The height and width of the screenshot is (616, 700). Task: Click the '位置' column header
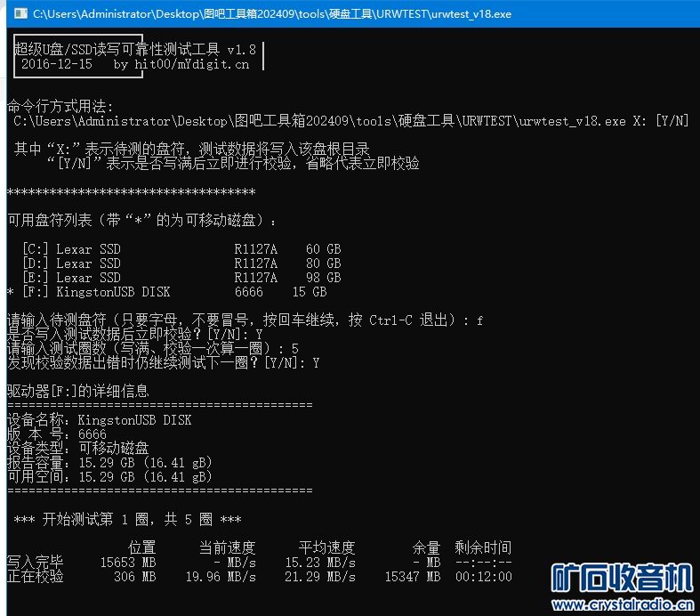pyautogui.click(x=142, y=547)
